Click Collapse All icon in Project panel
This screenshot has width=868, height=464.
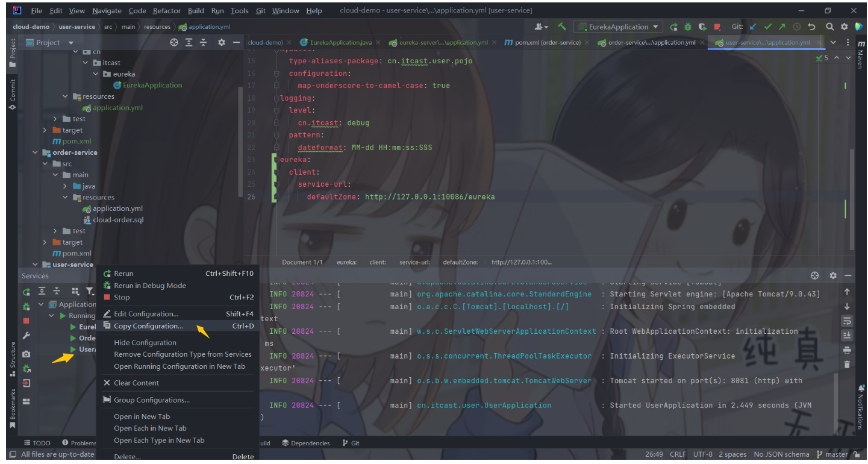pos(204,42)
